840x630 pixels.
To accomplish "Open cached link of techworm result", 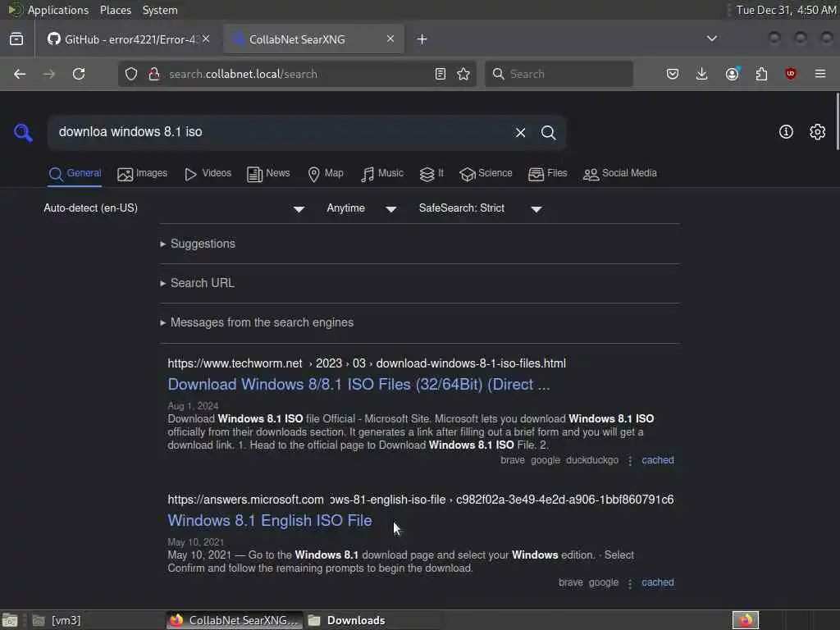I will pyautogui.click(x=658, y=460).
